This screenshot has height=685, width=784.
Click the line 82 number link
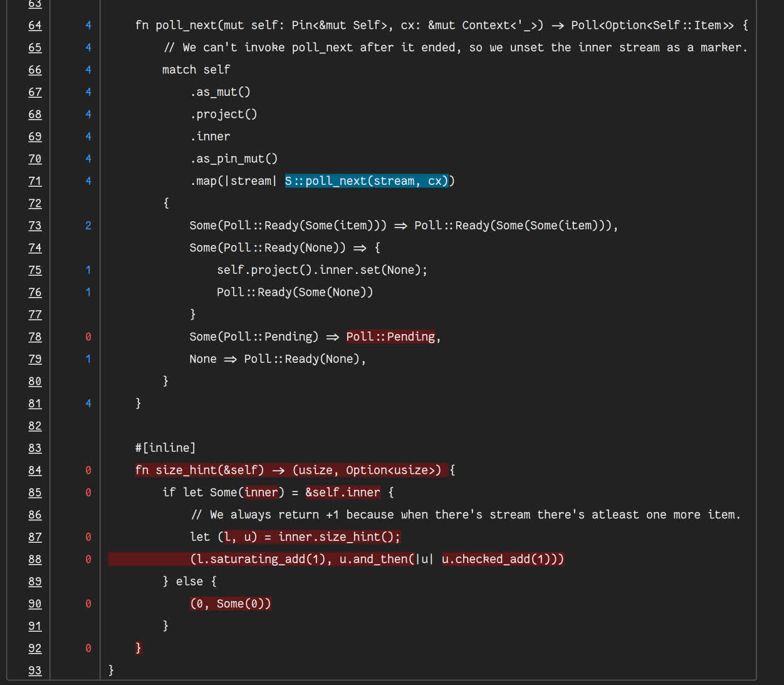pos(34,426)
